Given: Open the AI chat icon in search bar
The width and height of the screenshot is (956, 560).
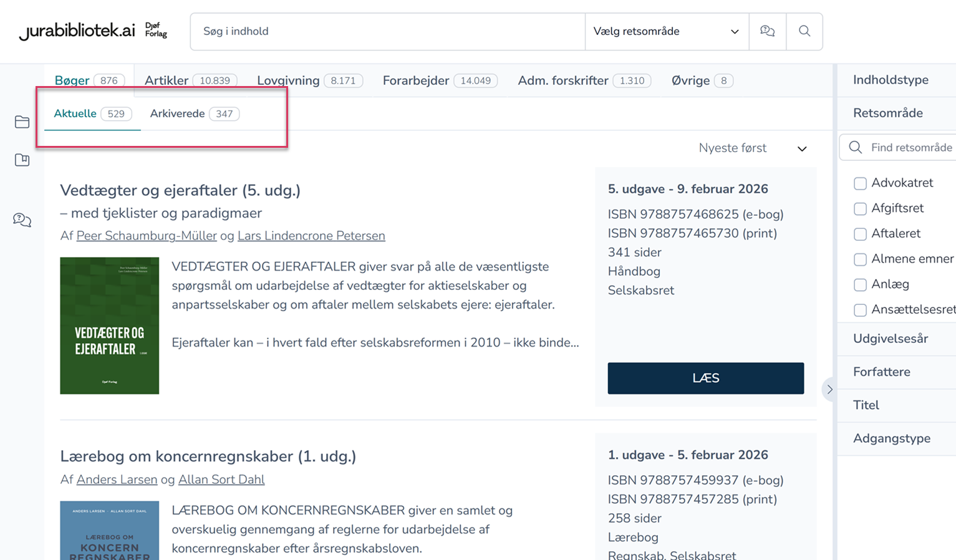Looking at the screenshot, I should (767, 31).
